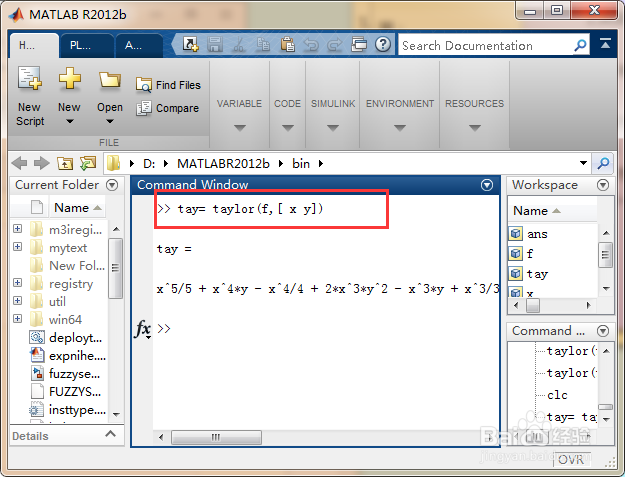Select the New Fol... folder

point(68,265)
